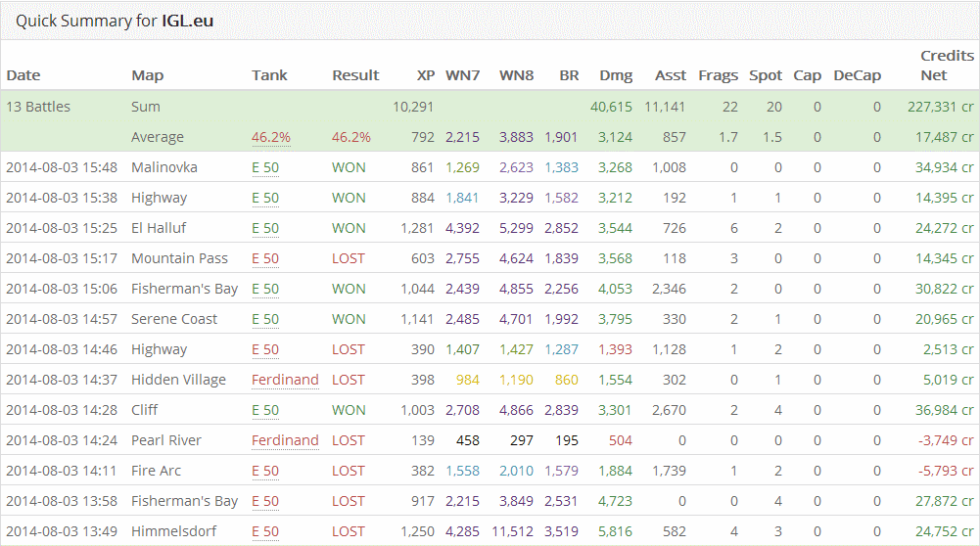Click the WN8 column header
This screenshot has width=980, height=546.
pyautogui.click(x=516, y=75)
